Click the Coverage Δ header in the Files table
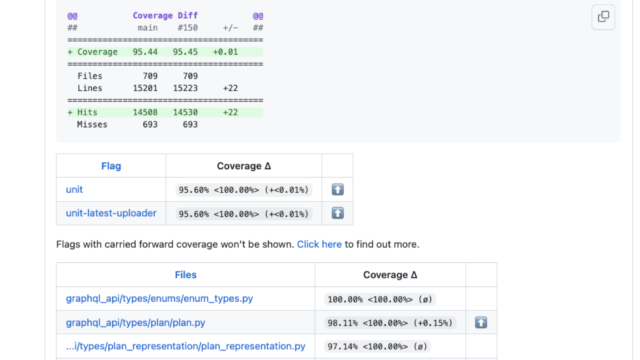 point(390,275)
